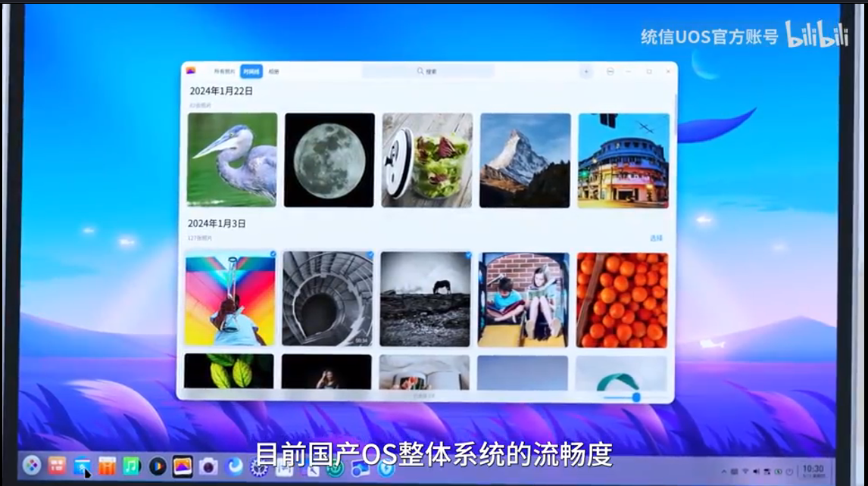Launch the Camera app from the dock
This screenshot has width=868, height=486.
[208, 466]
